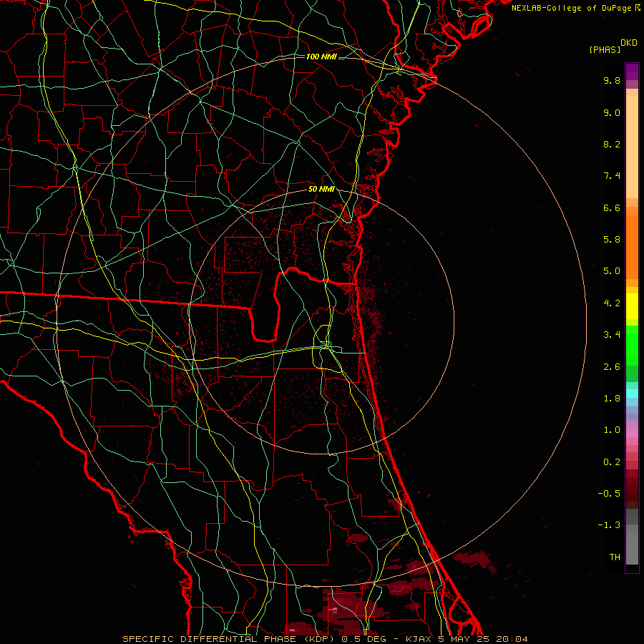Click the NEXLAB-College of DuPage watermark text
The height and width of the screenshot is (644, 644).
(571, 8)
